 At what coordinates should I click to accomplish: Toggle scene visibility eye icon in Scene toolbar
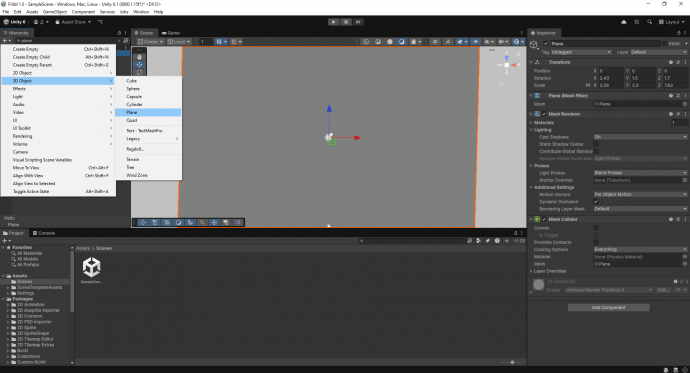click(x=476, y=42)
